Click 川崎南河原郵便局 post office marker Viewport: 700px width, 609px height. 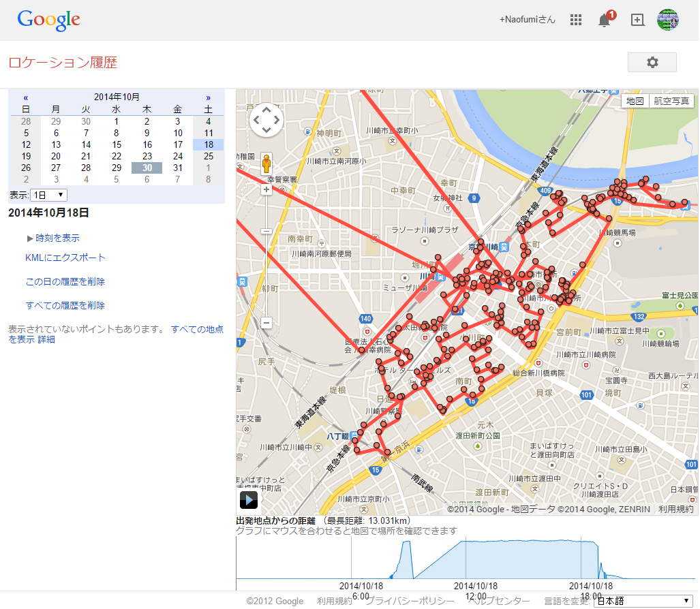tap(322, 243)
